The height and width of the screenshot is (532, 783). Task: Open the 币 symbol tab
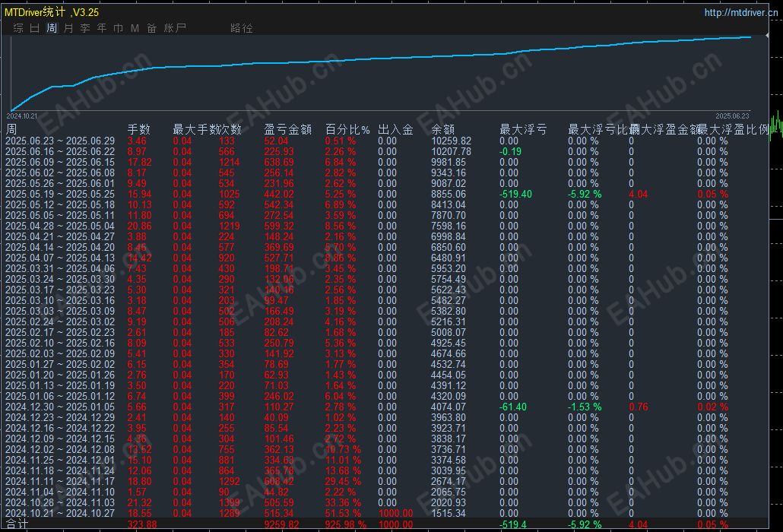point(118,28)
